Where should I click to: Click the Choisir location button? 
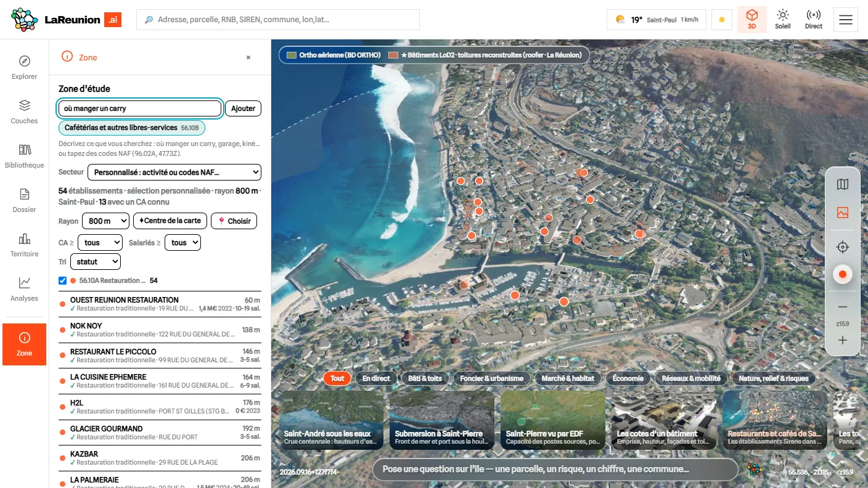click(234, 221)
